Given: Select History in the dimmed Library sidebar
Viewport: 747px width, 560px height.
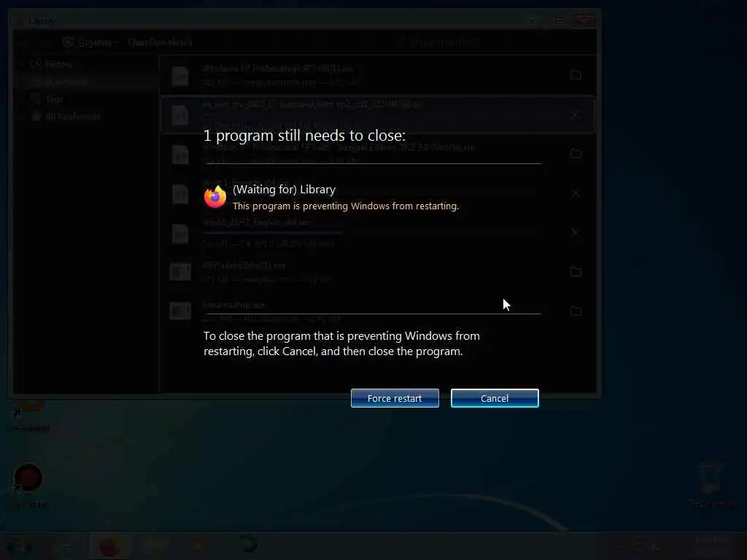Looking at the screenshot, I should (58, 64).
